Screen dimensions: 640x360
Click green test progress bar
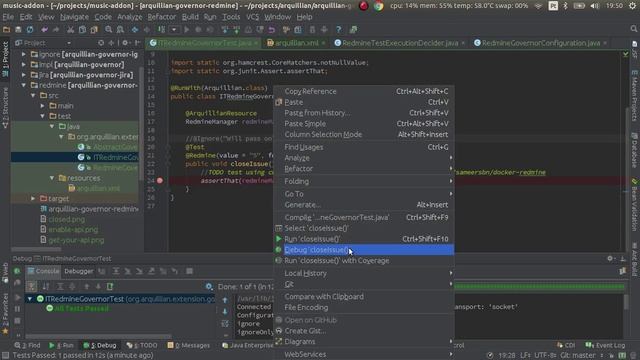pos(539,287)
